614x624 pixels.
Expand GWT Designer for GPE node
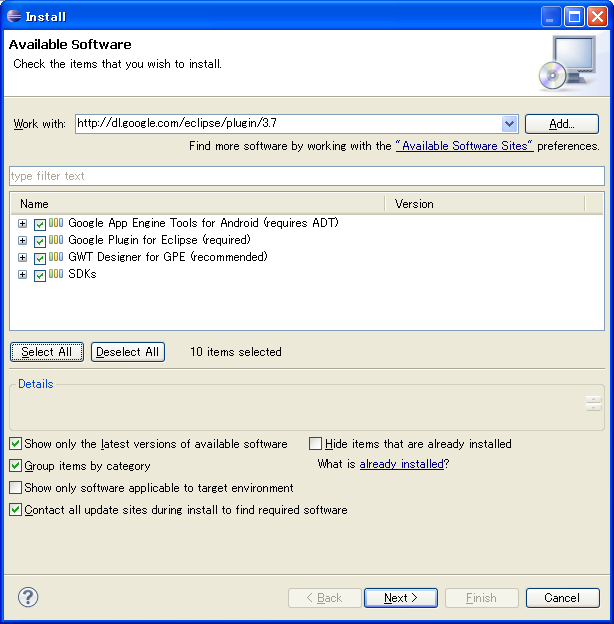pyautogui.click(x=23, y=258)
